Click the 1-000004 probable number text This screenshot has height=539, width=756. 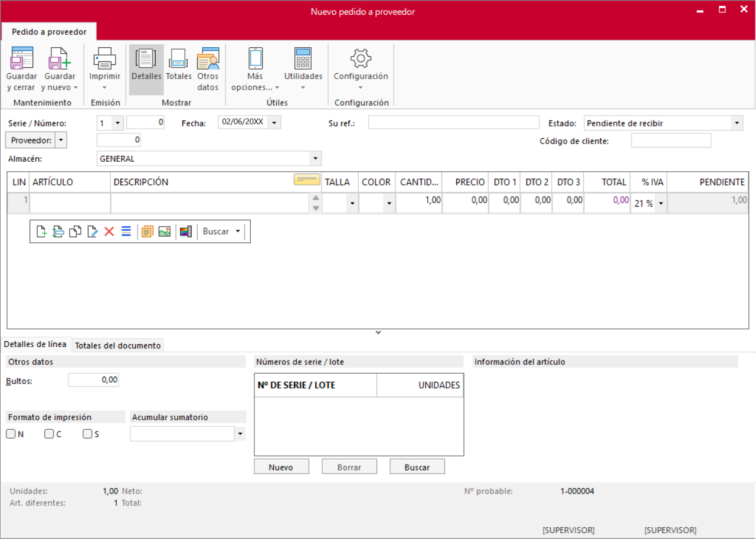577,491
